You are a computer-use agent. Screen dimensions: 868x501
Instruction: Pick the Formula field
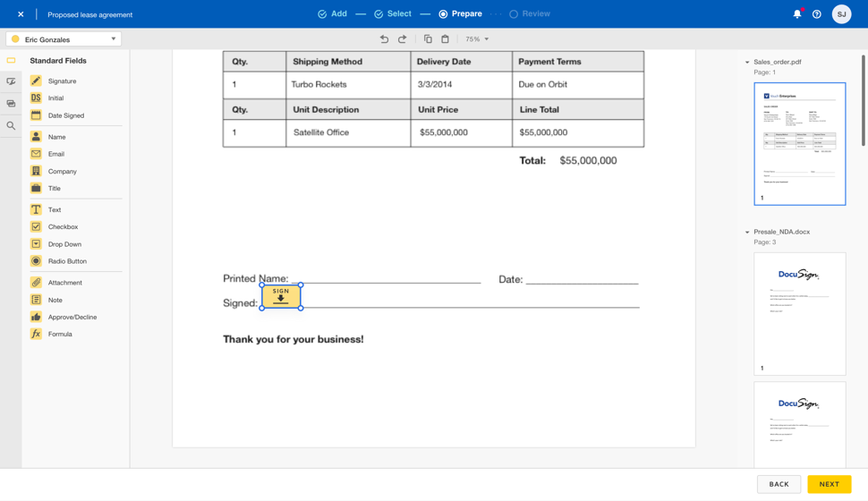point(52,334)
